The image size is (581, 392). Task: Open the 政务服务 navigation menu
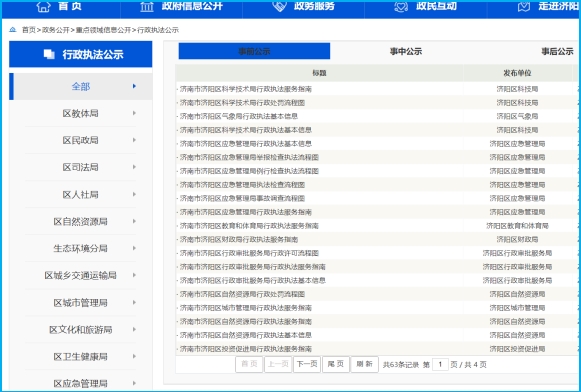click(x=314, y=6)
